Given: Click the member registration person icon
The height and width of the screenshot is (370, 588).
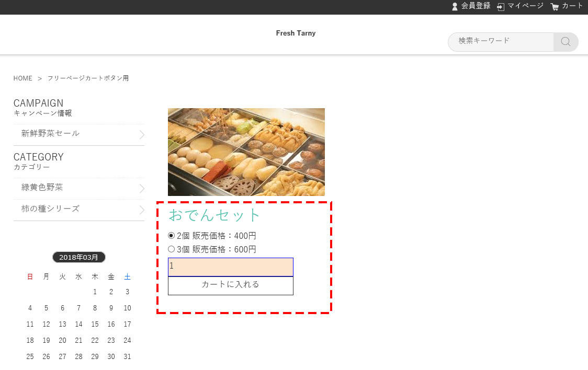Looking at the screenshot, I should [455, 6].
